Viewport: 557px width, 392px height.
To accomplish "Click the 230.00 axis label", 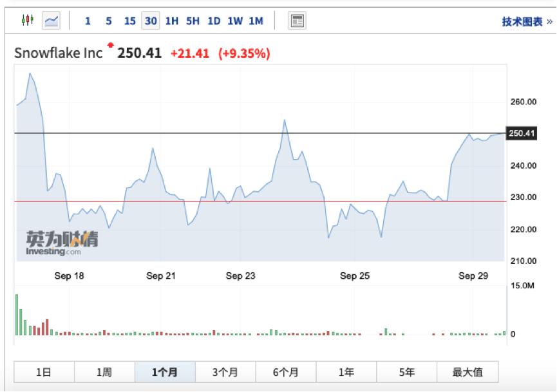I will tap(524, 197).
